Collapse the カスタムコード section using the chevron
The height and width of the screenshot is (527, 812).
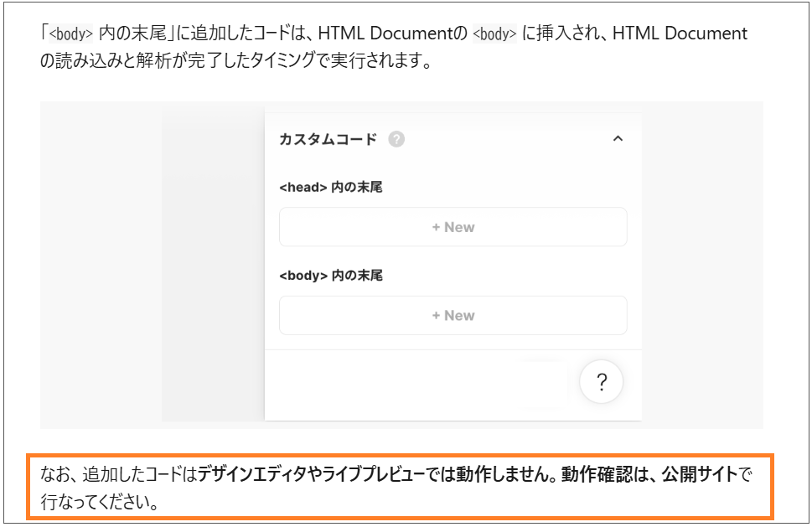618,139
